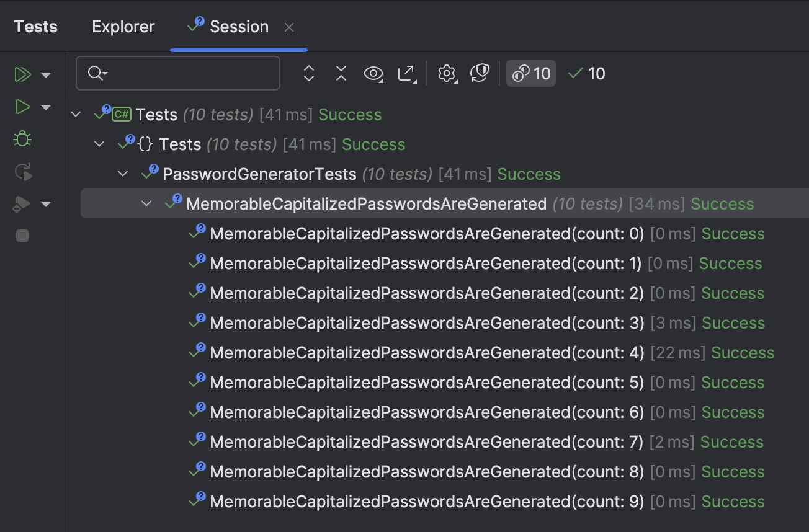Run all tests with the double-play icon
Viewport: 809px width, 532px height.
(22, 74)
